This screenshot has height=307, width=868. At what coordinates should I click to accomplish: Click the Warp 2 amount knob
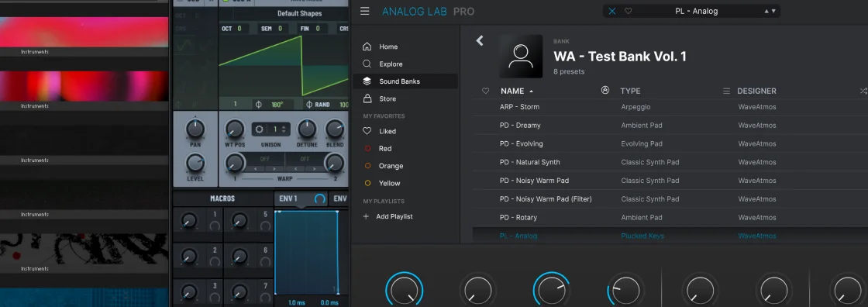[334, 163]
